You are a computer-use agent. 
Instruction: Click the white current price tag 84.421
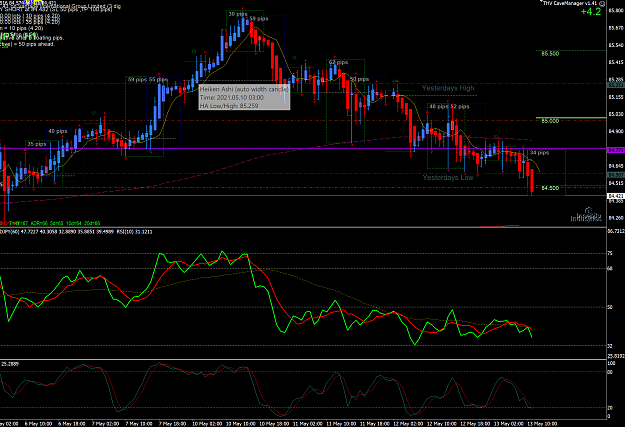point(616,196)
